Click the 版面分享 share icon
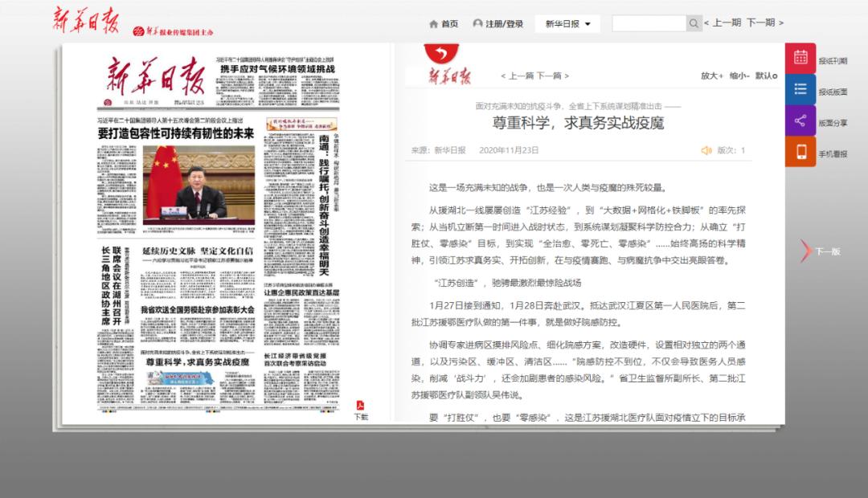Viewport: 868px width, 498px height. pyautogui.click(x=800, y=120)
